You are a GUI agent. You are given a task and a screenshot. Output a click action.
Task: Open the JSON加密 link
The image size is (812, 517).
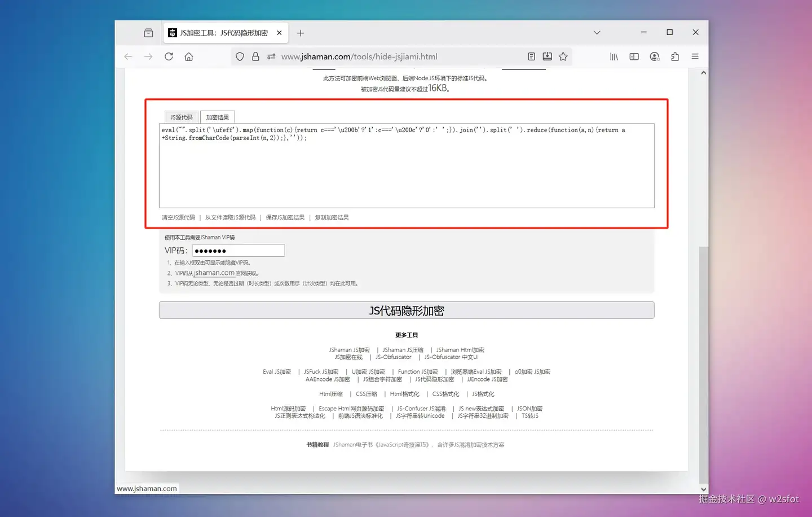click(x=529, y=409)
